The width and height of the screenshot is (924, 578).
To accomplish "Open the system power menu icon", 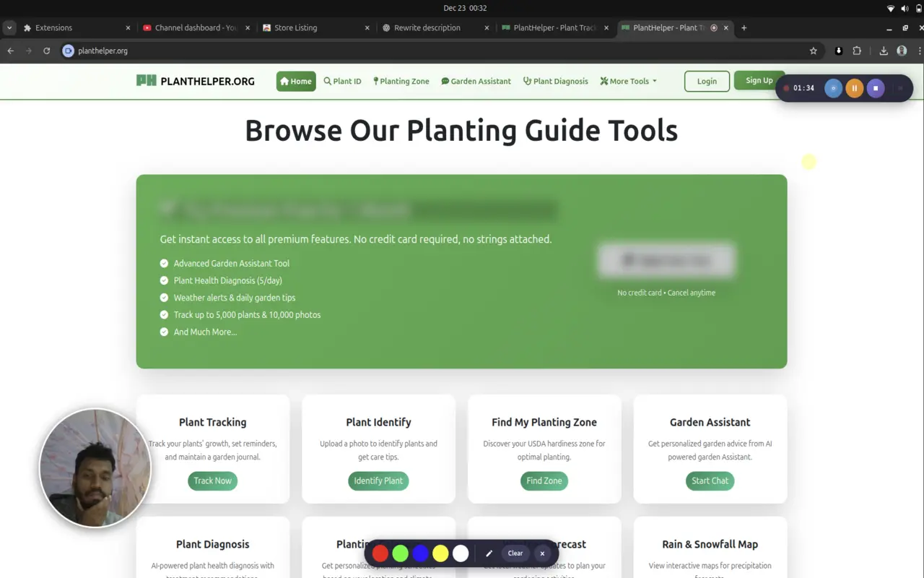I will tap(918, 8).
